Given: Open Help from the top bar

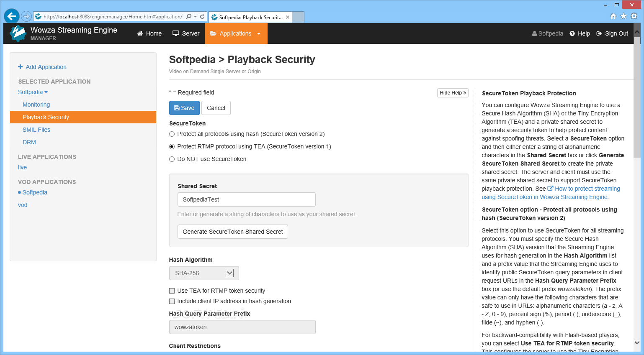Looking at the screenshot, I should coord(580,33).
